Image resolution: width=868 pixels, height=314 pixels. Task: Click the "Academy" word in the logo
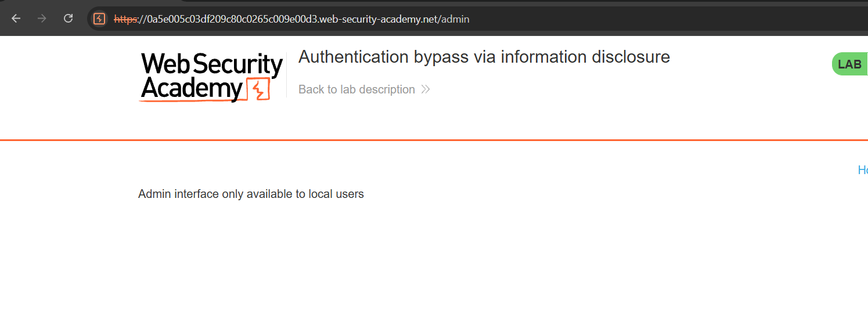tap(192, 89)
